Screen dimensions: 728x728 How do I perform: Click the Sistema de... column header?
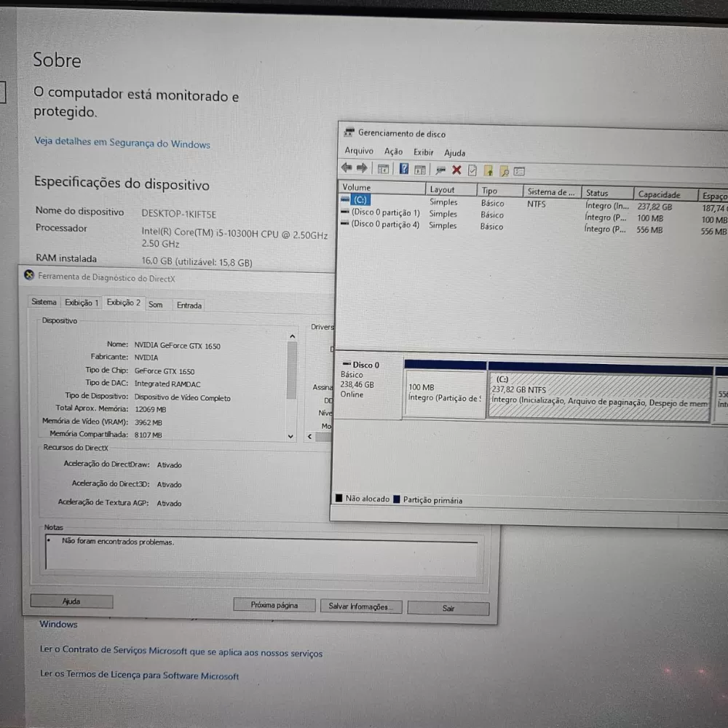pos(552,191)
